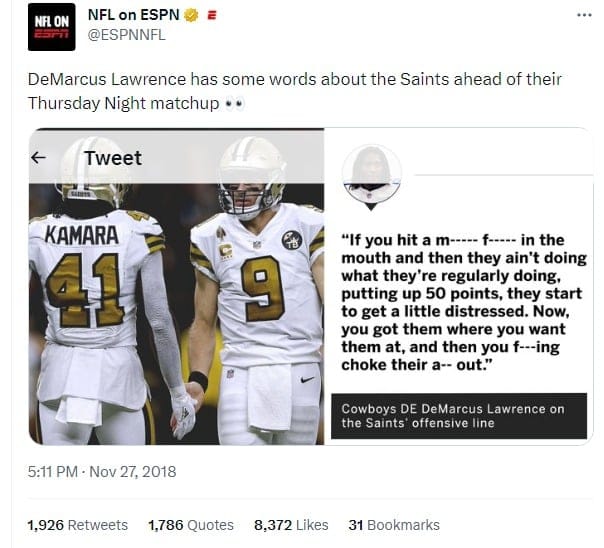Open the @ESPNNFL handle link
This screenshot has height=548, width=604.
(x=127, y=35)
